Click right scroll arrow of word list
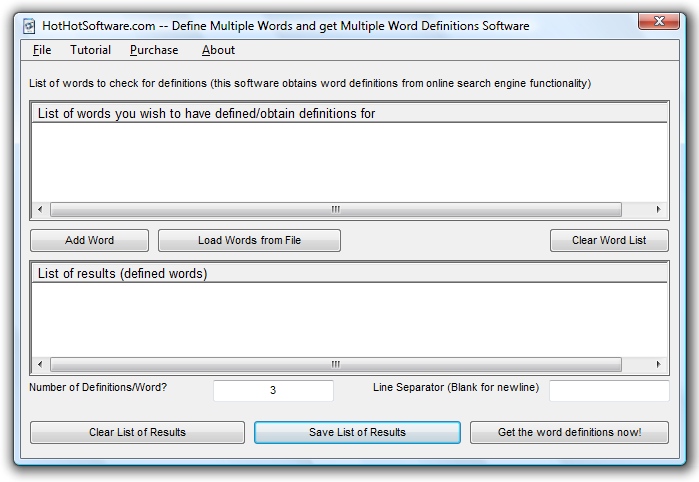Image resolution: width=699 pixels, height=482 pixels. (658, 209)
